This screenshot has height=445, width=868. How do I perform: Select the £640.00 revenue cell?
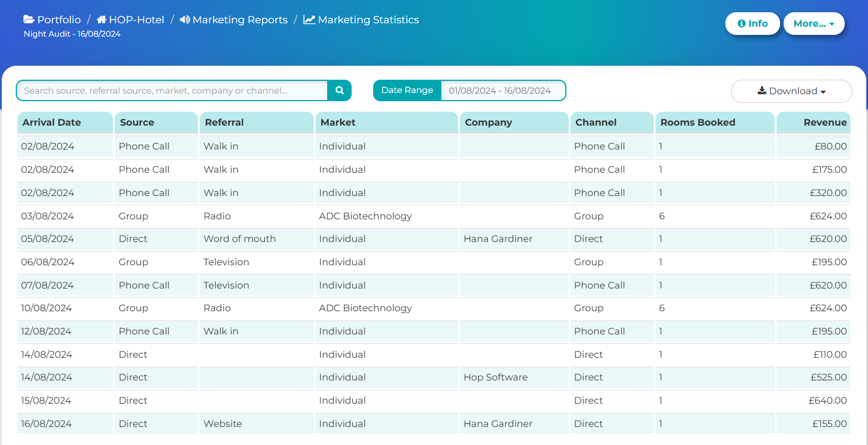813,400
